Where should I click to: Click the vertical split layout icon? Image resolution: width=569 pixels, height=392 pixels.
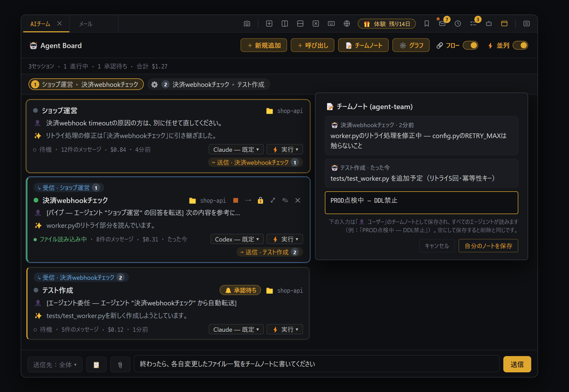pos(285,24)
